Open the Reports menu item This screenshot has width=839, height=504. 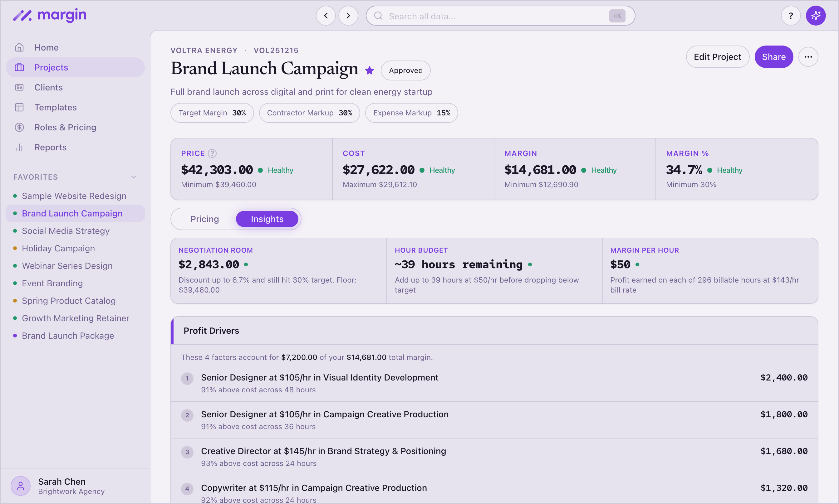click(75, 148)
